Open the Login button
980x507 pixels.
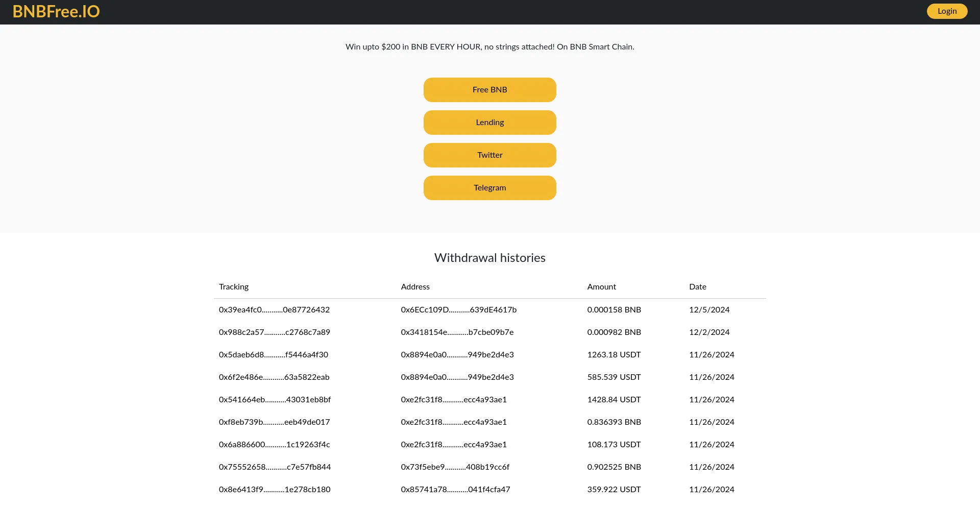pyautogui.click(x=947, y=11)
